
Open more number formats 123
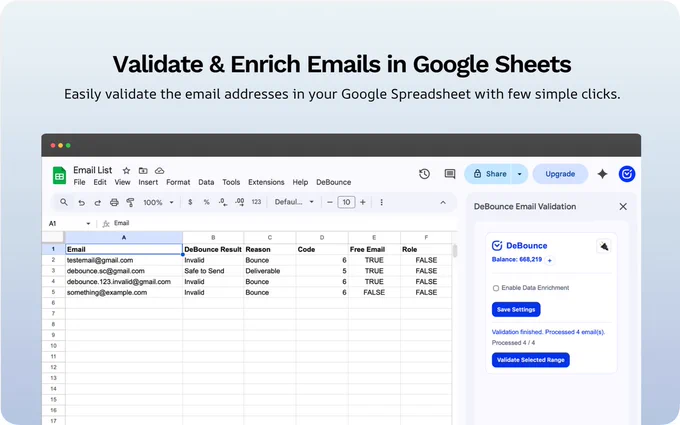(256, 202)
